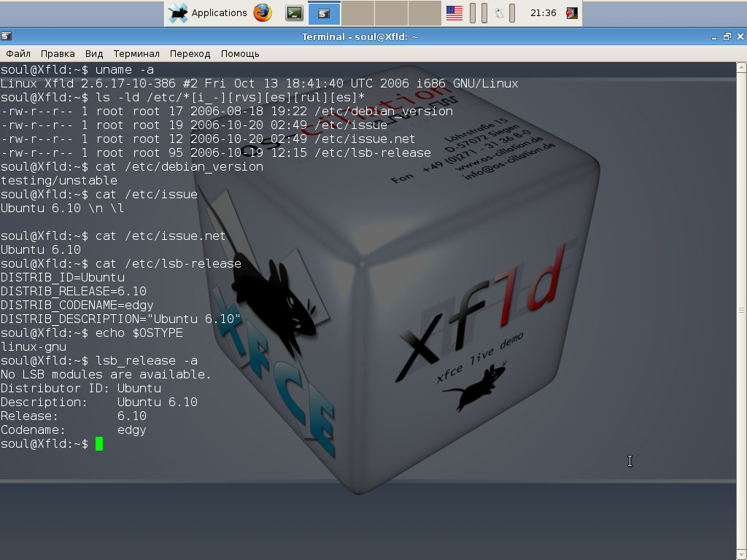Click the 'DISTRIB_ID=Ubuntu' line

pos(63,277)
